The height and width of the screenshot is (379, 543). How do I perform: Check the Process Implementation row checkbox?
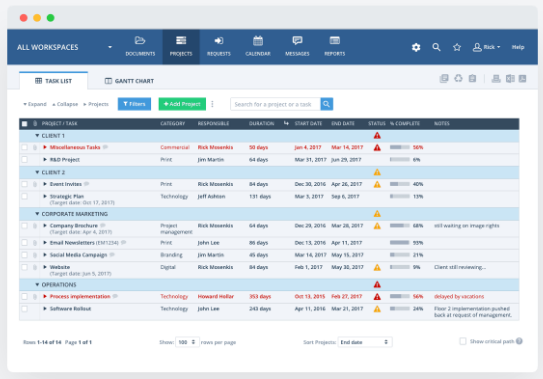point(24,296)
